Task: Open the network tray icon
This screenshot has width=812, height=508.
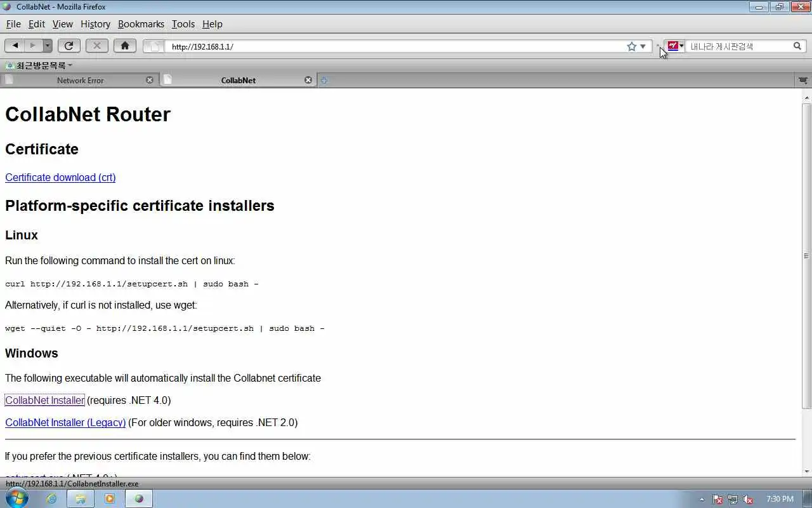Action: (733, 499)
